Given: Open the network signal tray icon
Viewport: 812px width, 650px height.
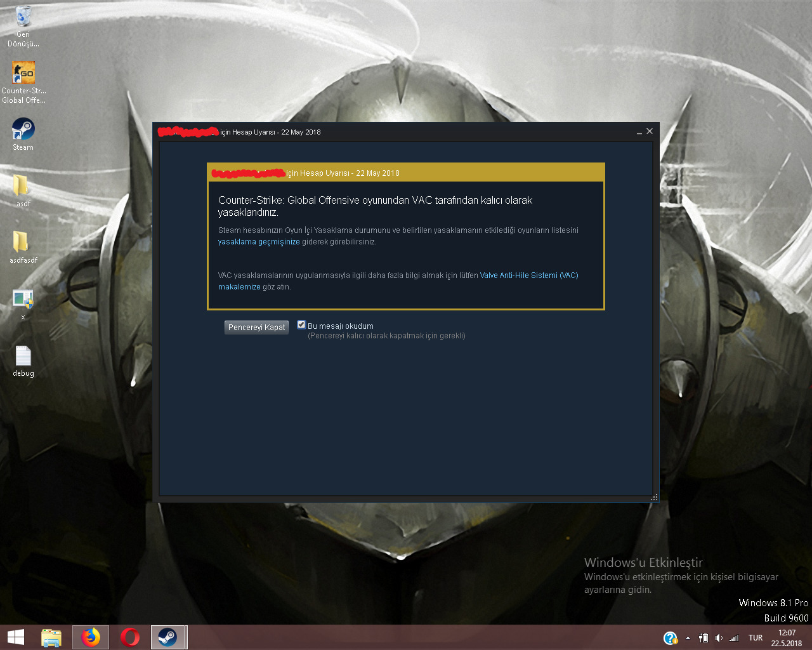Looking at the screenshot, I should click(734, 638).
